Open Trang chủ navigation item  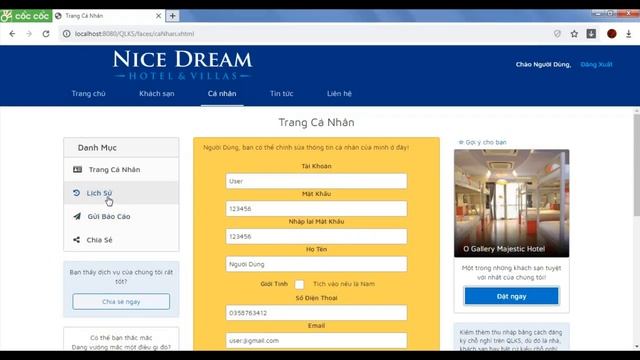(x=89, y=93)
